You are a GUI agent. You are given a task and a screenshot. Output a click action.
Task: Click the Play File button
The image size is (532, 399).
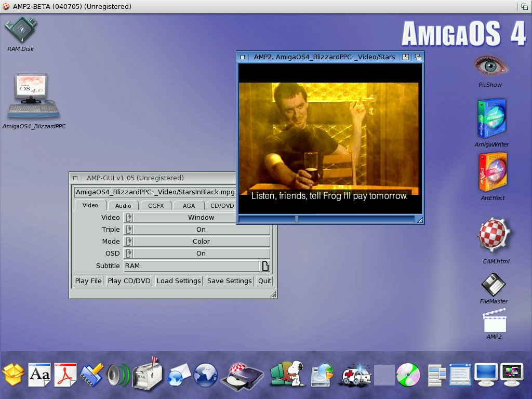(88, 281)
